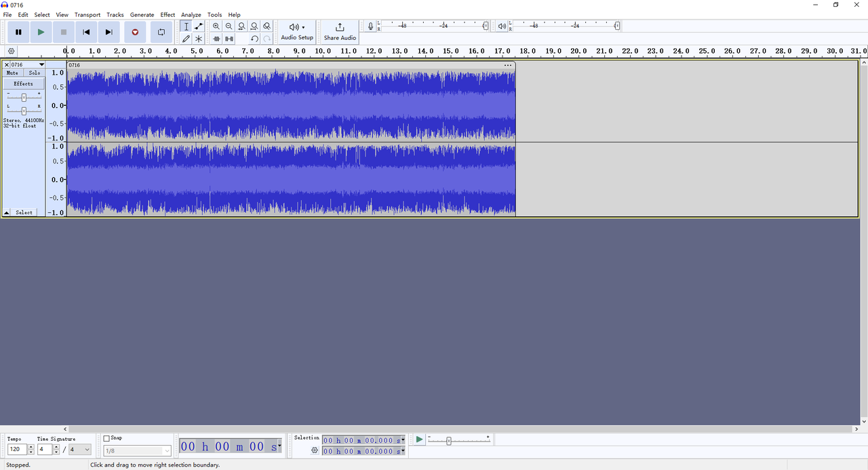Open the Tracks menu

115,14
